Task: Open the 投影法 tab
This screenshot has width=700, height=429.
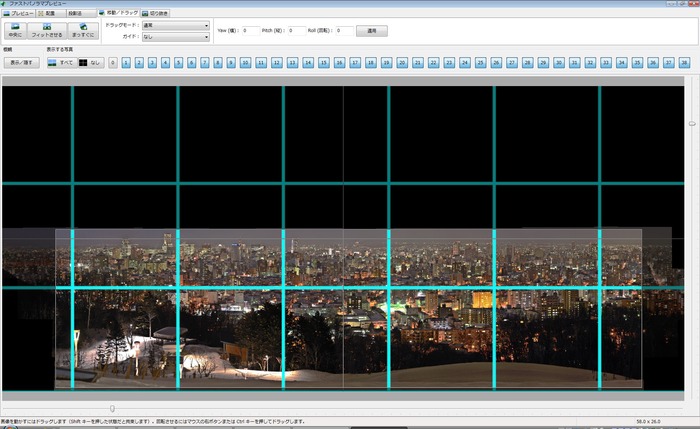Action: point(81,13)
